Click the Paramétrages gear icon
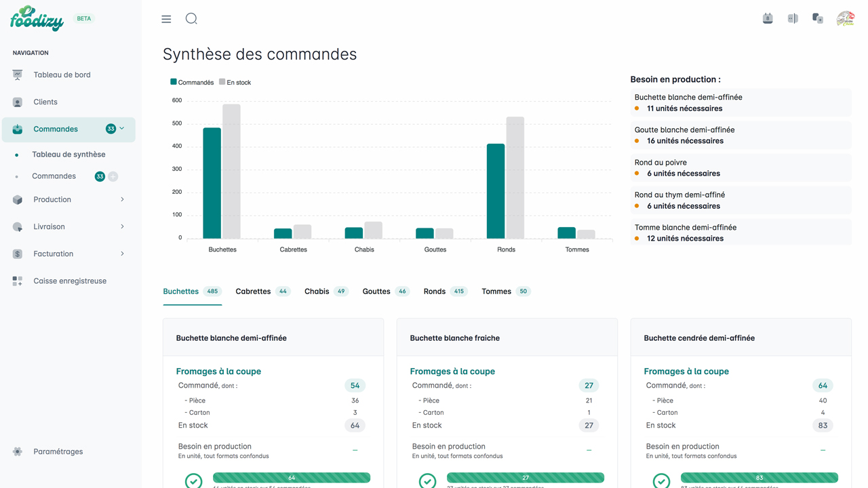 (x=18, y=451)
